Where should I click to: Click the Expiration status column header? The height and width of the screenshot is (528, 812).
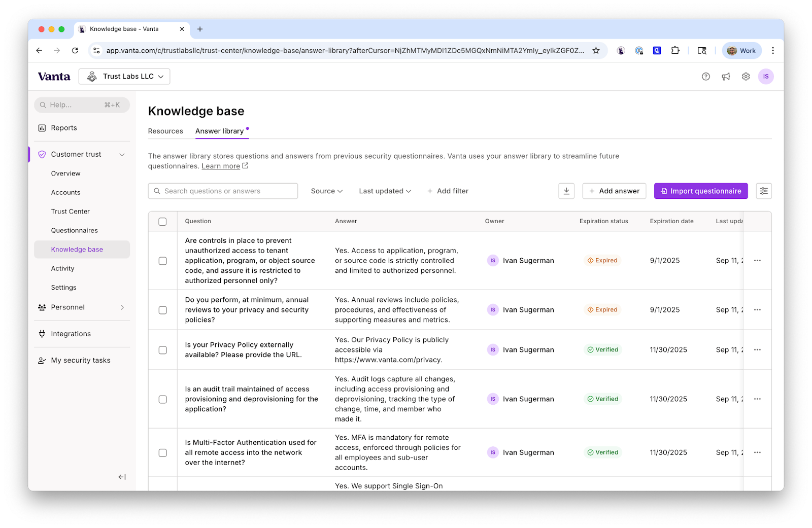[x=603, y=221]
